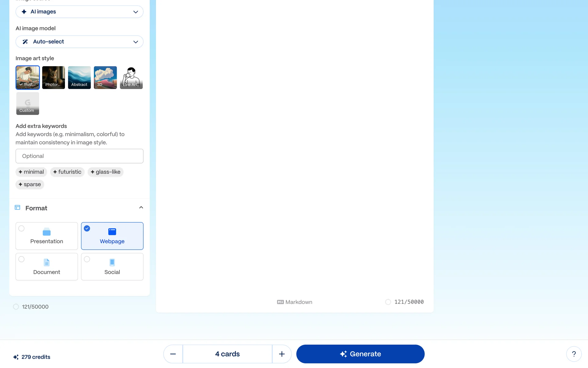The width and height of the screenshot is (588, 368).
Task: Select the Webpage format option
Action: pyautogui.click(x=112, y=236)
